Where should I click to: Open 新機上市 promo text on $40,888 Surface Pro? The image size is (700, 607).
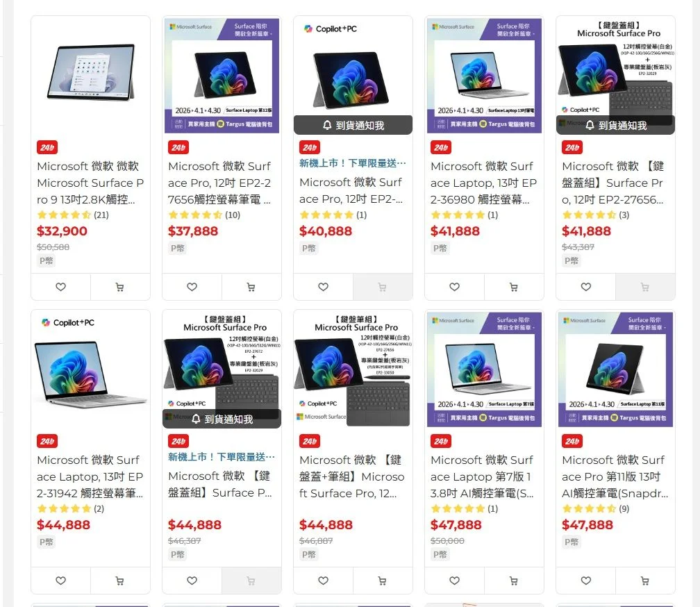coord(353,163)
